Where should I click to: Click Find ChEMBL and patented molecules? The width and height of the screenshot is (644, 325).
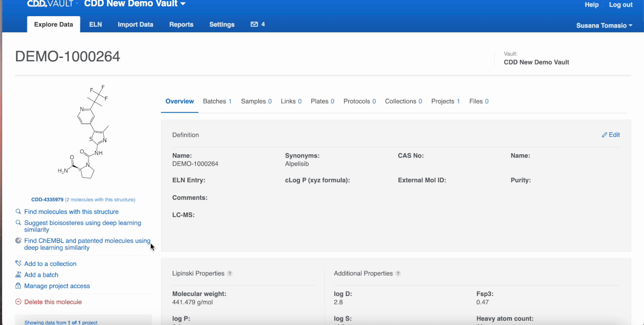click(x=87, y=244)
